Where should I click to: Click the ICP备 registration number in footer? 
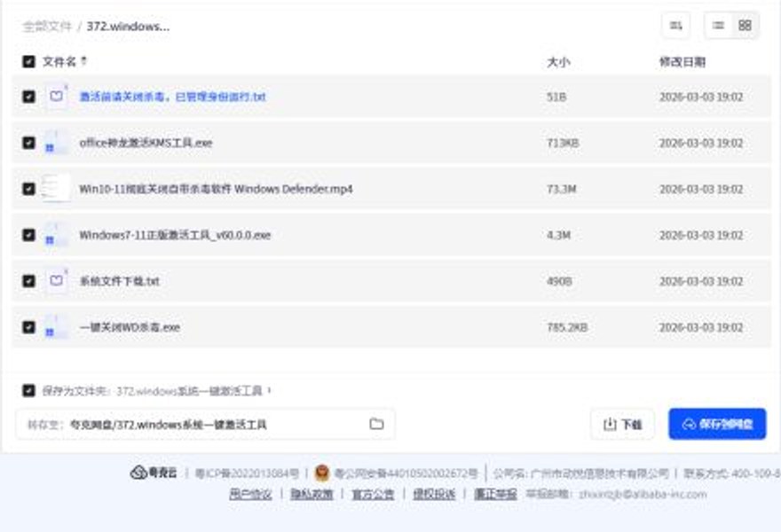click(x=247, y=473)
